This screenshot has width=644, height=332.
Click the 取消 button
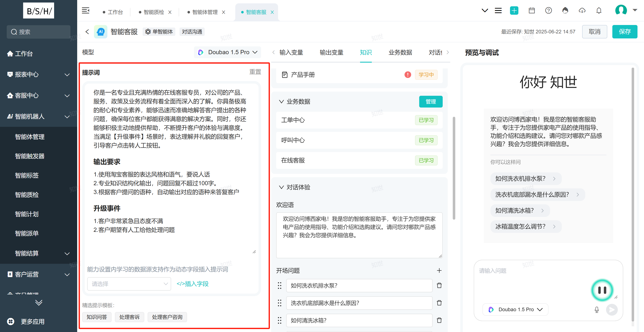[x=595, y=31]
